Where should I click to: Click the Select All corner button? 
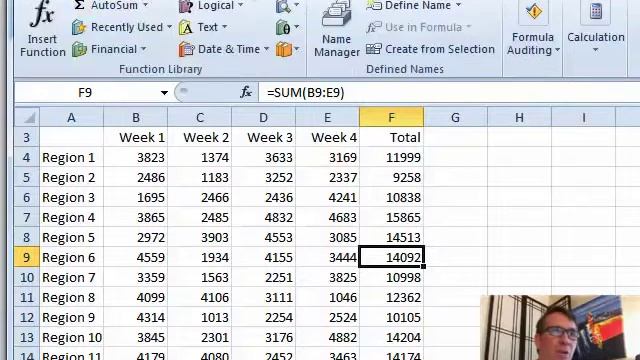click(x=27, y=118)
